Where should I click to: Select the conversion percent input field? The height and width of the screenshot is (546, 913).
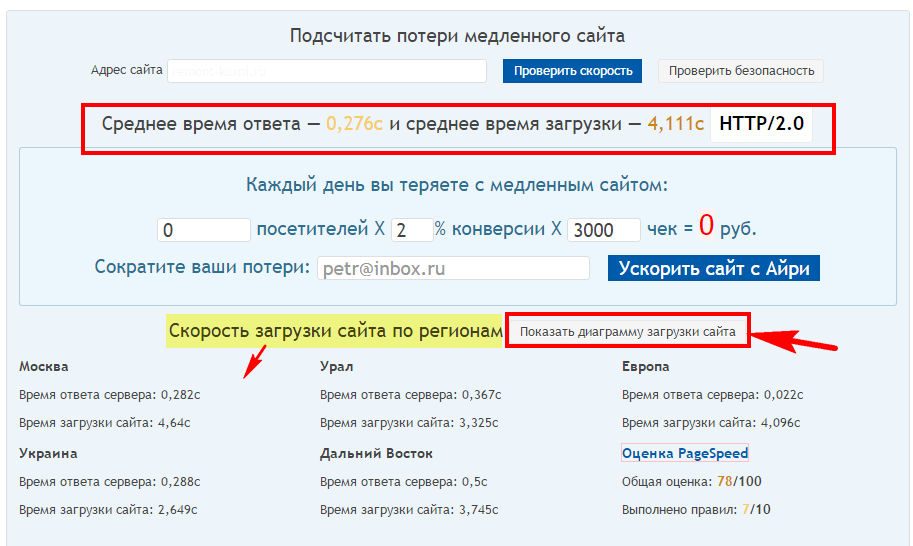pyautogui.click(x=412, y=230)
